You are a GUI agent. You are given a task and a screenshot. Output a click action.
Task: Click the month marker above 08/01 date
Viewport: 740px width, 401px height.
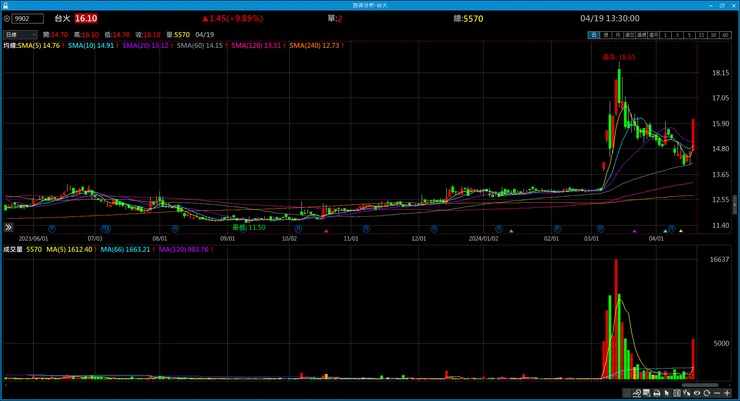coord(175,229)
